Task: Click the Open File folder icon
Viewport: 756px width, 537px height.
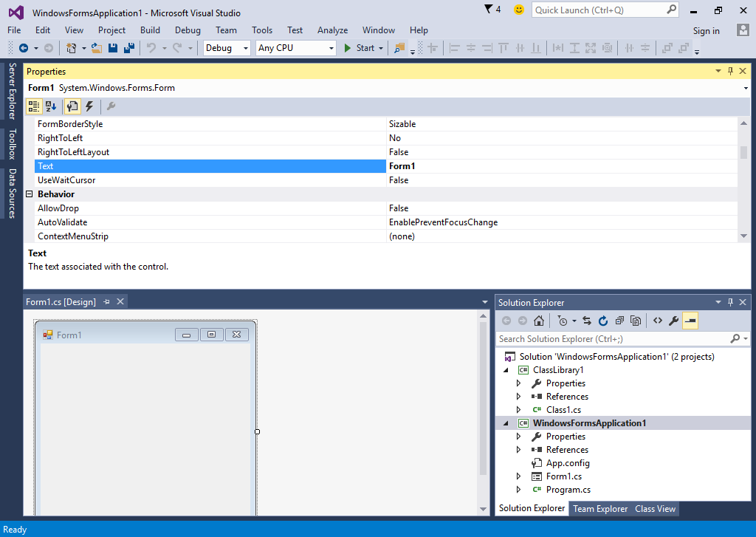Action: click(x=97, y=48)
